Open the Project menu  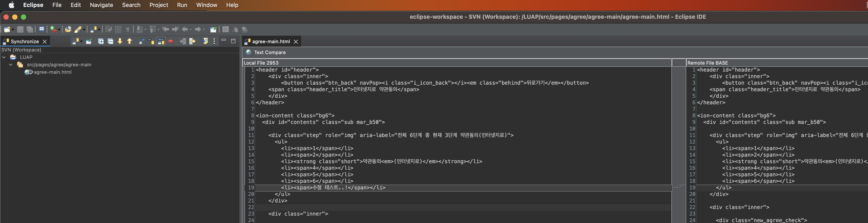click(x=159, y=5)
